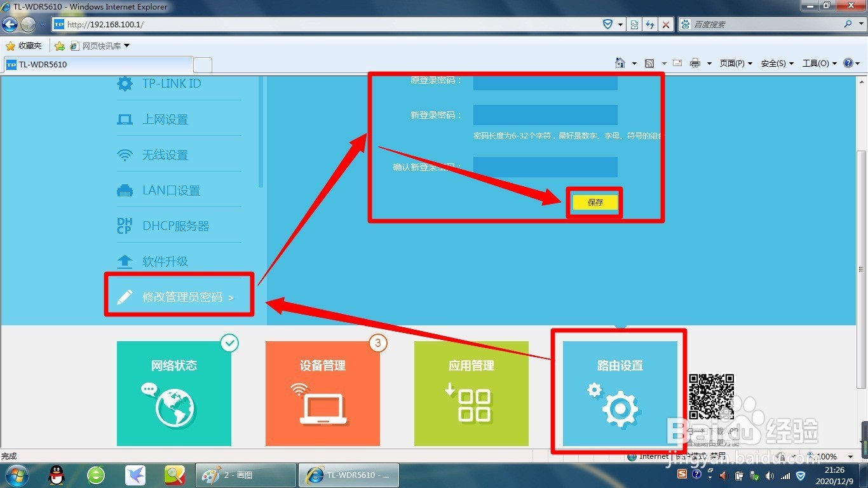Click the read mail icon
This screenshot has height=488, width=868.
[x=677, y=63]
